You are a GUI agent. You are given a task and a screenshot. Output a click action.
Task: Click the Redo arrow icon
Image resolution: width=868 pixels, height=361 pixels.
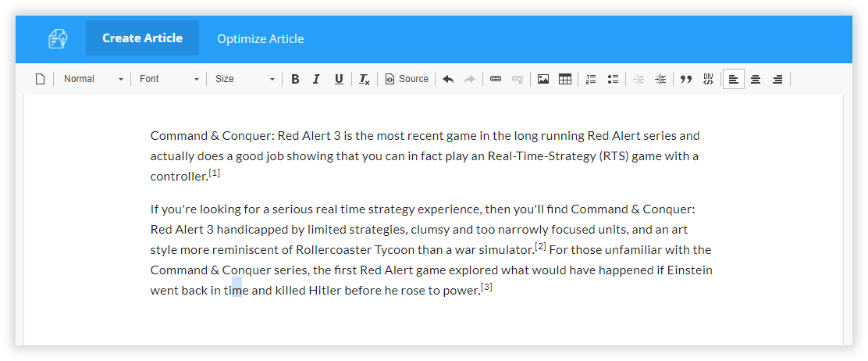pyautogui.click(x=469, y=79)
